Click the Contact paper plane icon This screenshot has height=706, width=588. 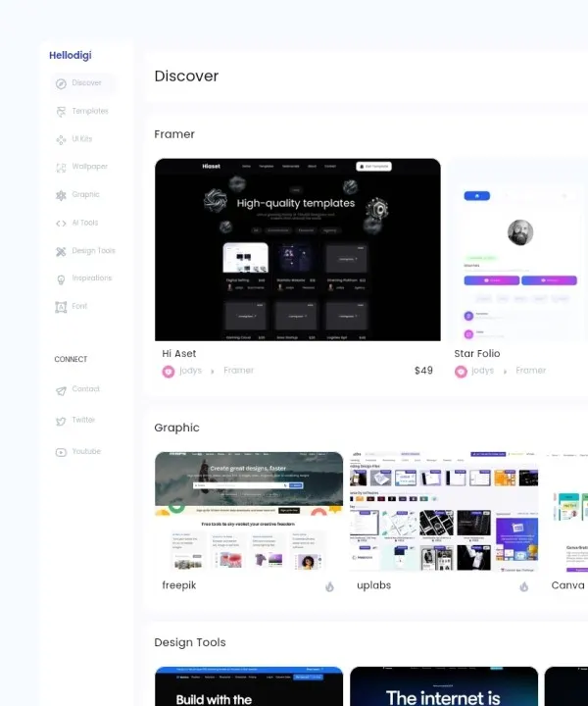click(x=61, y=390)
